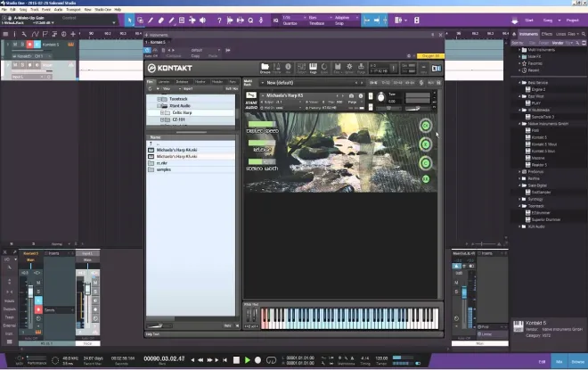Switch to the Loops browser tab

point(560,34)
